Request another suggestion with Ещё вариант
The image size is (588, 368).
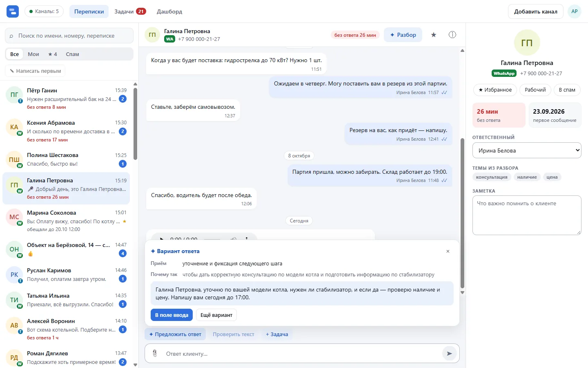tap(216, 315)
